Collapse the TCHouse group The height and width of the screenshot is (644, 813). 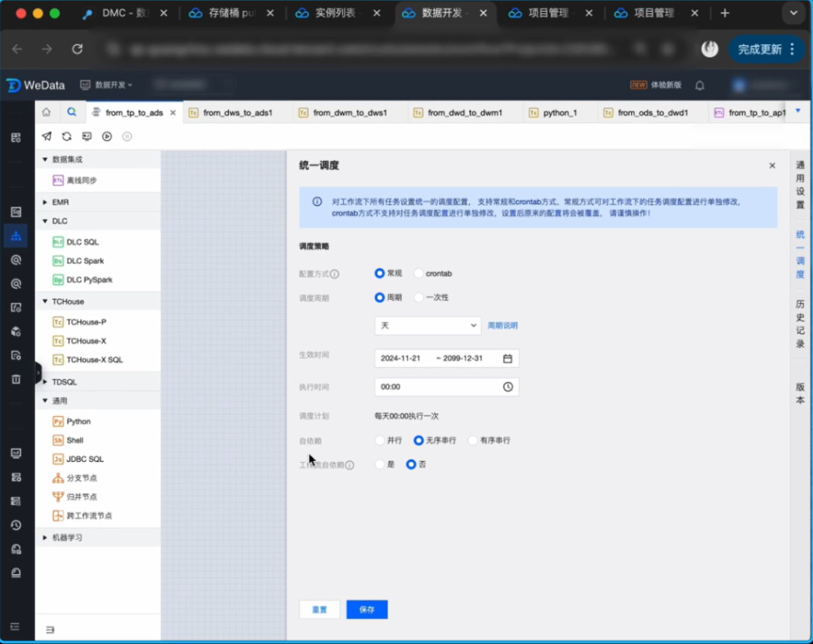pyautogui.click(x=44, y=301)
